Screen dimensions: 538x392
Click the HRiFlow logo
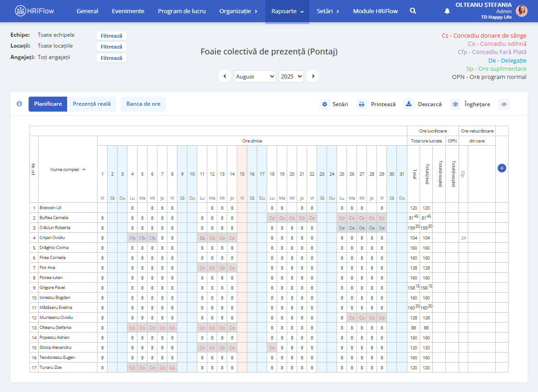pyautogui.click(x=35, y=11)
